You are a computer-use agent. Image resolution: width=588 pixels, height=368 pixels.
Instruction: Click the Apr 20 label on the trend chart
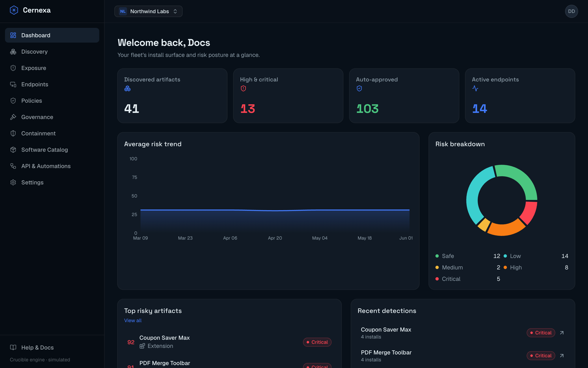tap(275, 238)
